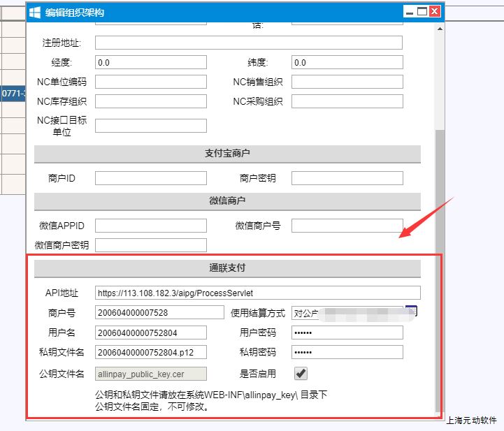
Task: Click the scrollbar up arrow
Action: pyautogui.click(x=439, y=27)
